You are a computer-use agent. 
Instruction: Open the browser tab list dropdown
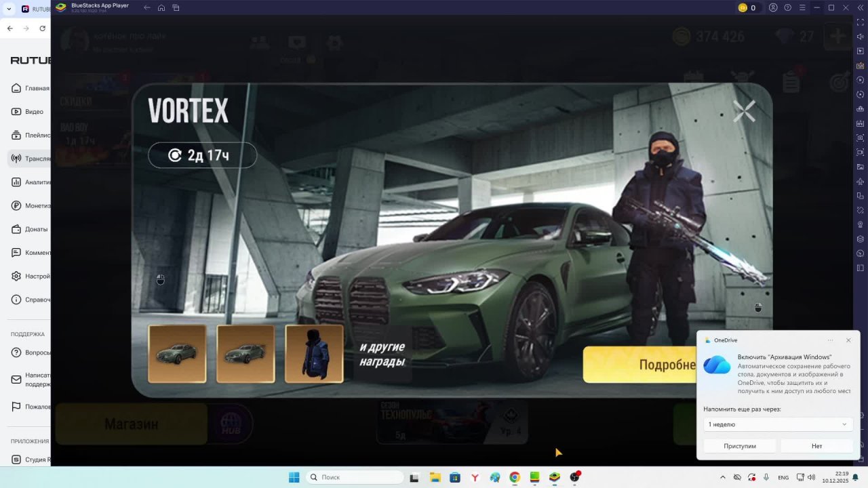coord(9,9)
